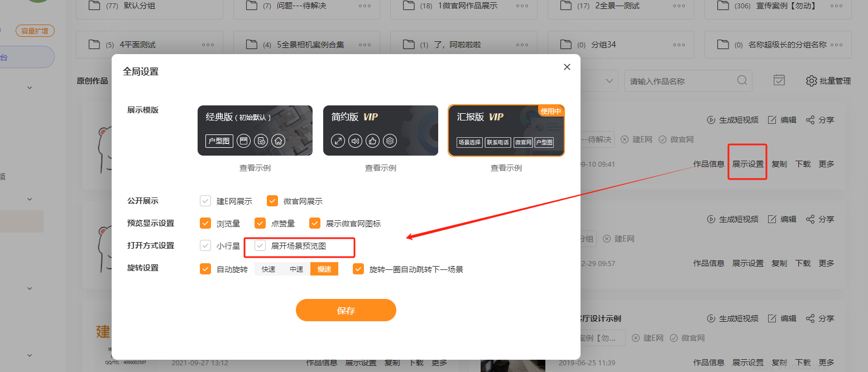
Task: Enable the 展开场景预览图 checkbox
Action: (261, 245)
